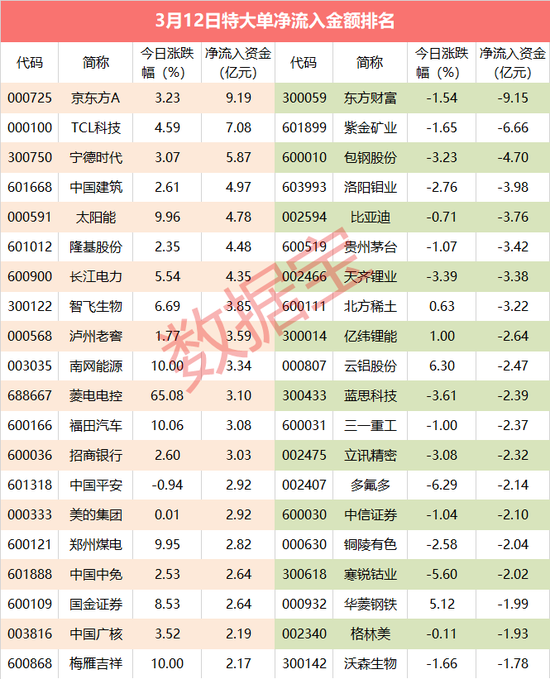Viewport: 550px width, 679px height.
Task: Select 东方财富 stock name
Action: [x=370, y=98]
